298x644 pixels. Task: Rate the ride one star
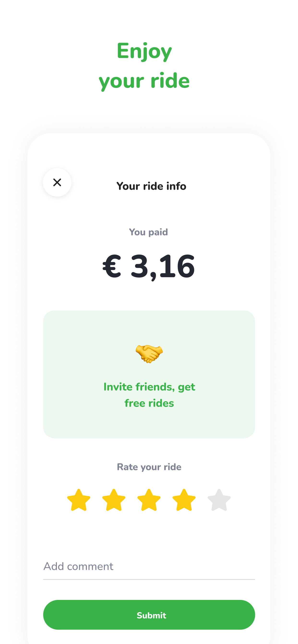79,500
